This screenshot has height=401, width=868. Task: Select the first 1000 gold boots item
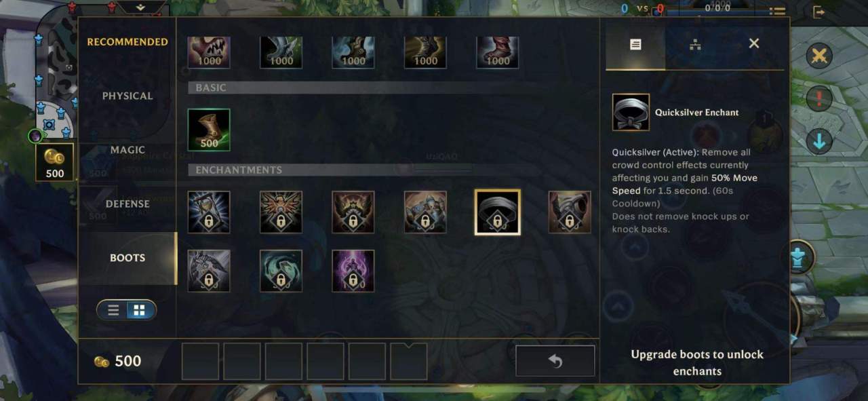pos(209,52)
